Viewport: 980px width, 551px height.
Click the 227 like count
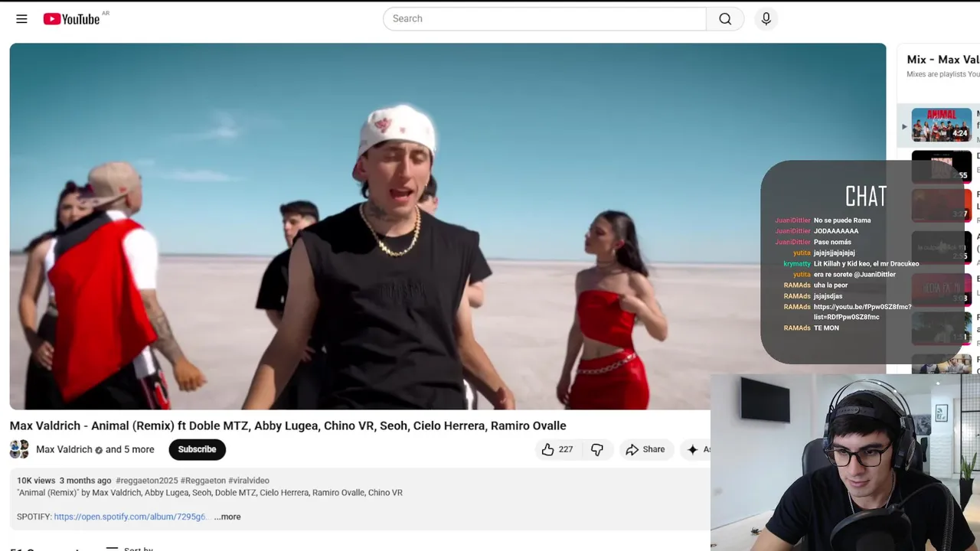[x=566, y=449]
